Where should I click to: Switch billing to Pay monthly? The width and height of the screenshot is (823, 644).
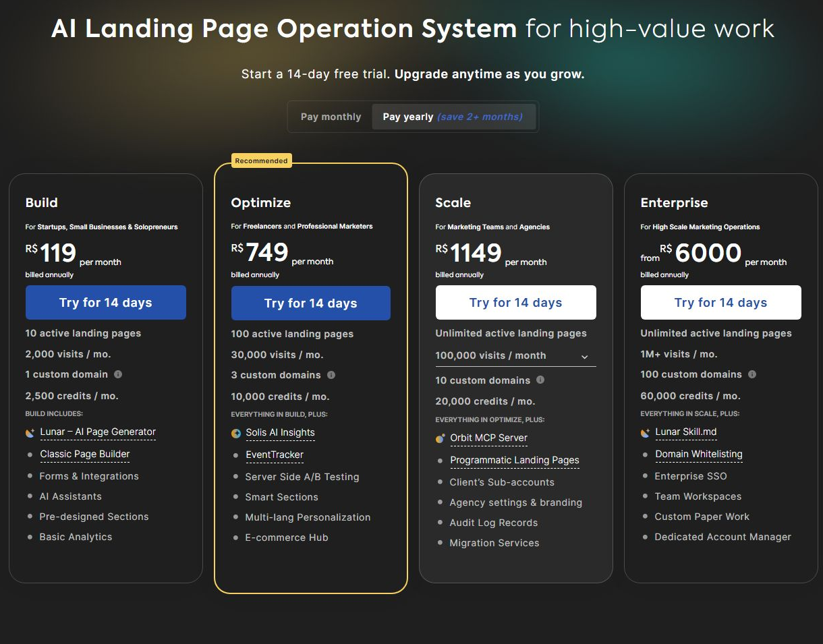click(331, 117)
